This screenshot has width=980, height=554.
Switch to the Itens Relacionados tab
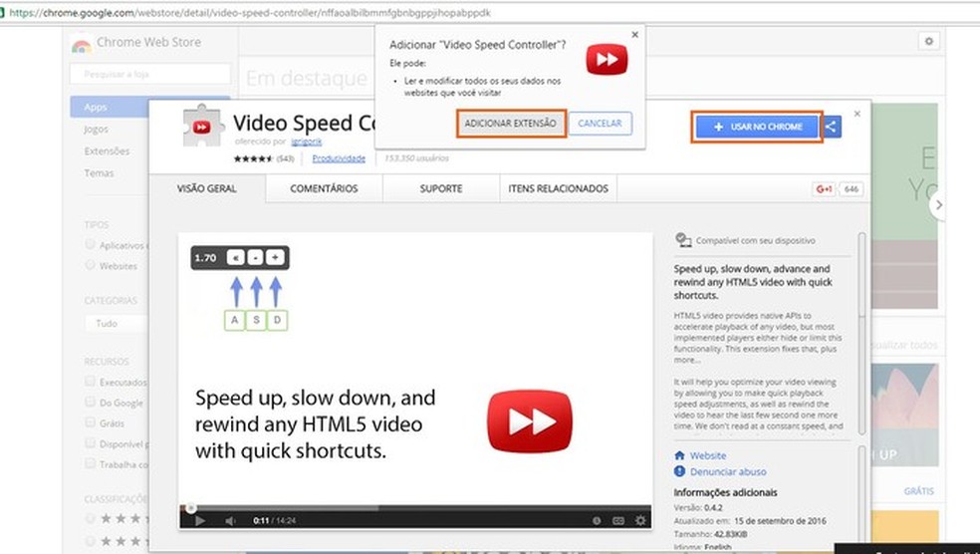pos(558,188)
